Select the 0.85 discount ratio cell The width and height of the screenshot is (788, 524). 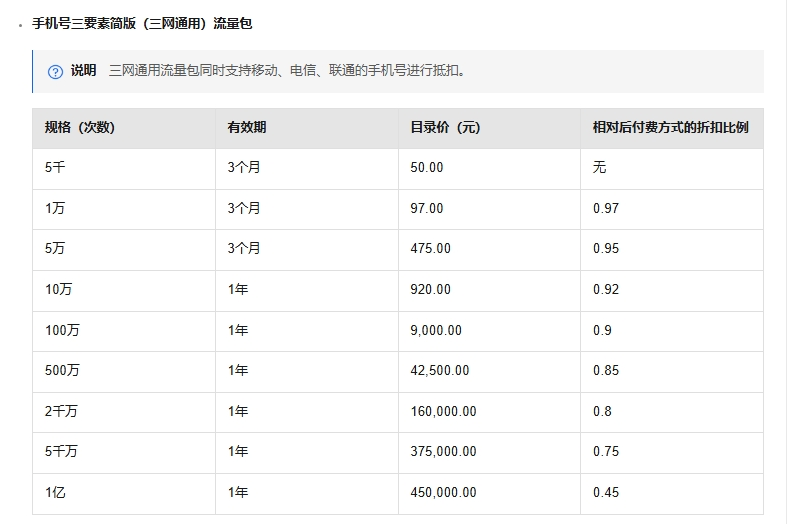(606, 371)
